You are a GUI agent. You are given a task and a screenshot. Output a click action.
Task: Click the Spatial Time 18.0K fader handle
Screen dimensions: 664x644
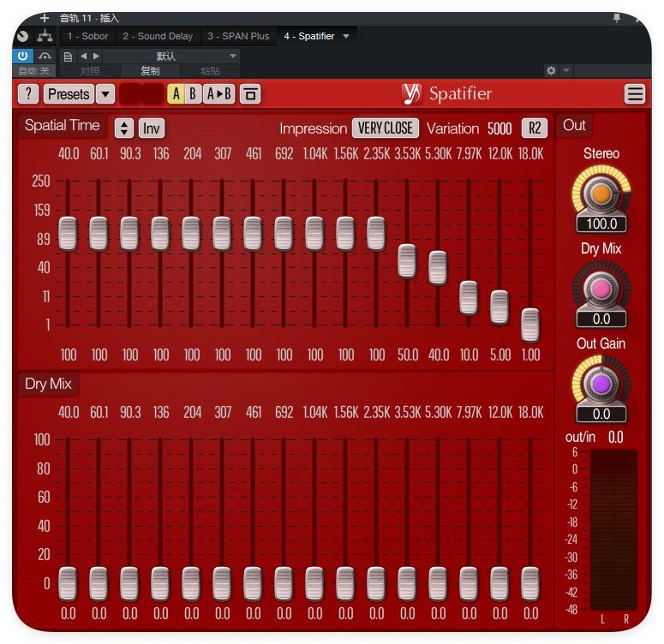pyautogui.click(x=530, y=325)
